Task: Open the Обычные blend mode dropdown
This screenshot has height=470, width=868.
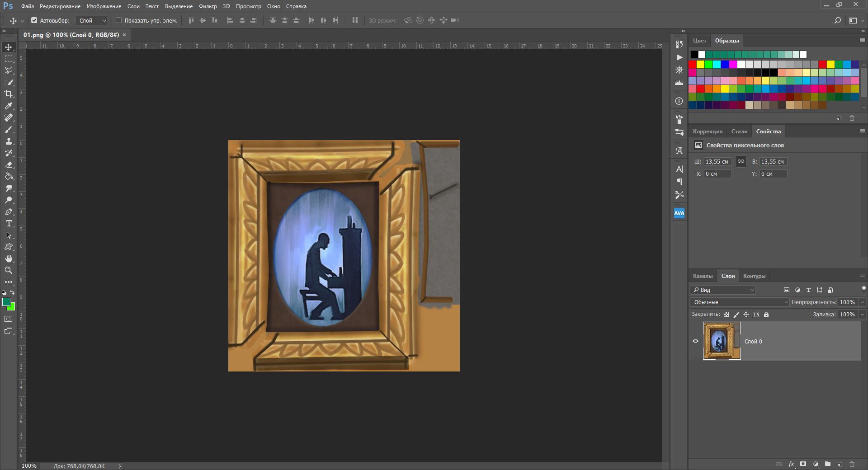Action: click(740, 302)
